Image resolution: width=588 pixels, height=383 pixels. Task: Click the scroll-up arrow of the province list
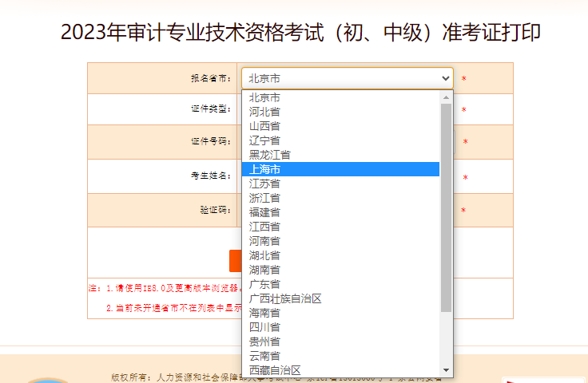coord(447,97)
